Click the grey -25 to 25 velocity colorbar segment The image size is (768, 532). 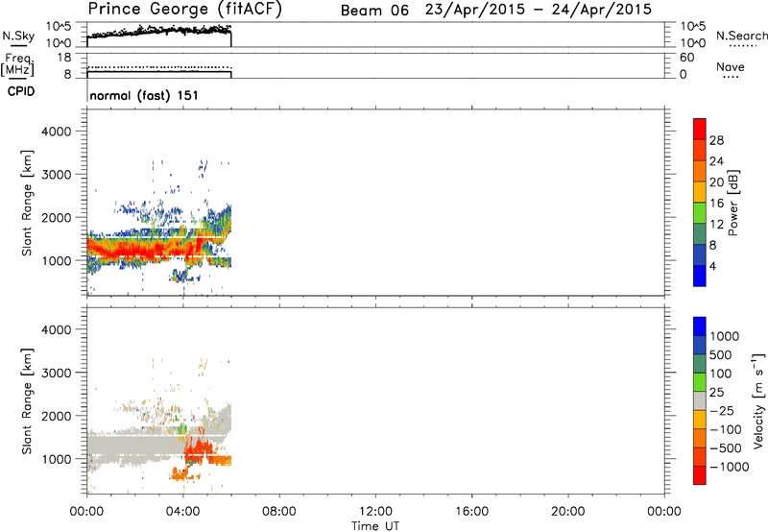point(700,400)
